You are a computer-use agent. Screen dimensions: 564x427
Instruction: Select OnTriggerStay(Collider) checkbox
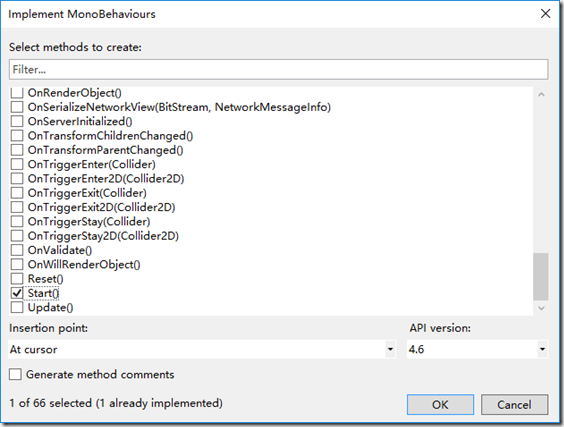tap(17, 222)
